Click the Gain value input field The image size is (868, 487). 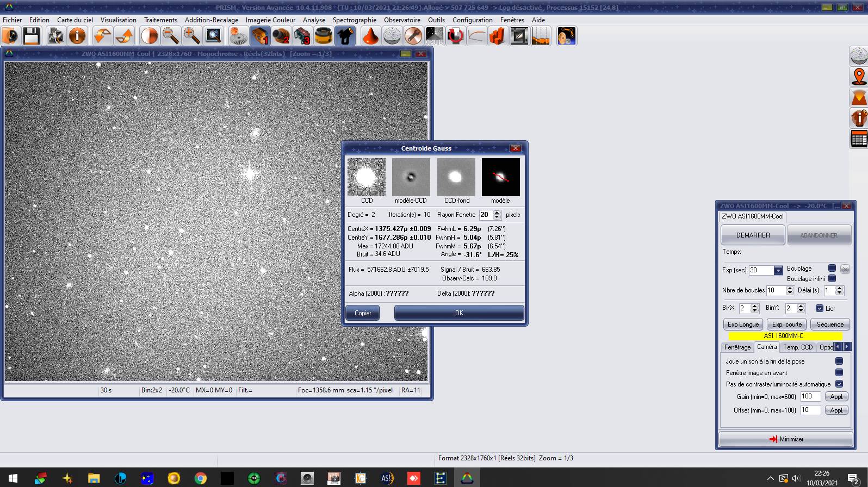point(810,397)
